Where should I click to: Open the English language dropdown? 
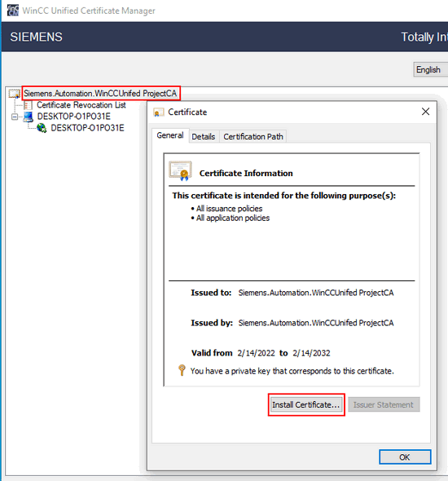[x=431, y=69]
